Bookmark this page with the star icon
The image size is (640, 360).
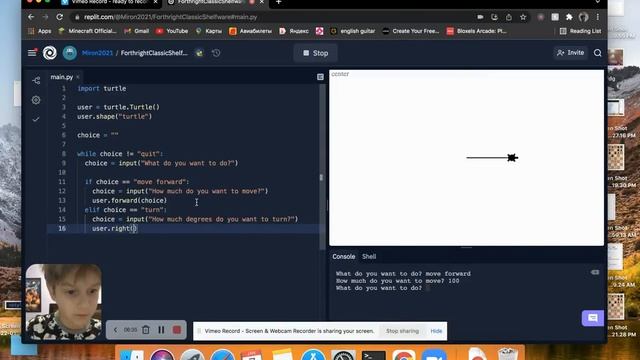pyautogui.click(x=523, y=17)
